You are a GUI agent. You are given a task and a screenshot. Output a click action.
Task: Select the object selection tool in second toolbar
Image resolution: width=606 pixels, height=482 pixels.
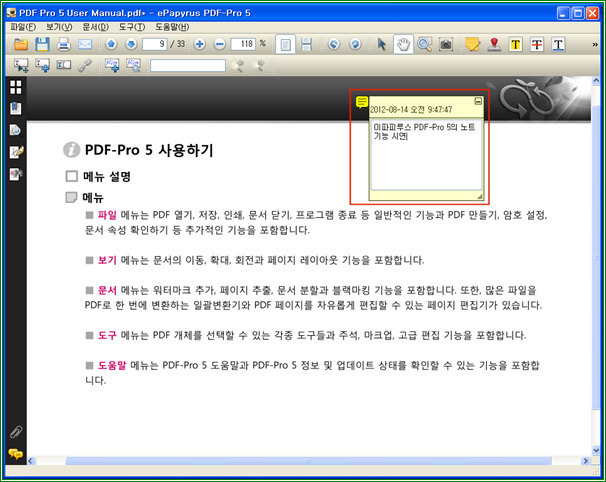(x=21, y=65)
